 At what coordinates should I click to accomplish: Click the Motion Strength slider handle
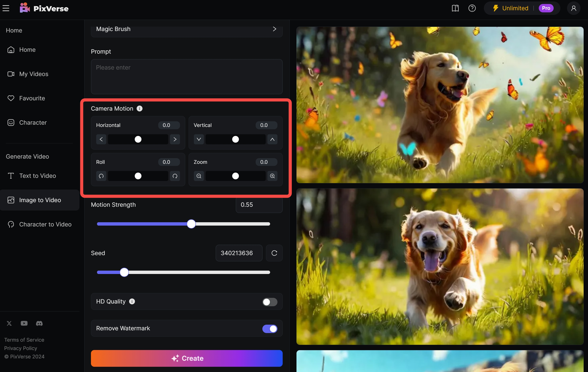pyautogui.click(x=191, y=224)
